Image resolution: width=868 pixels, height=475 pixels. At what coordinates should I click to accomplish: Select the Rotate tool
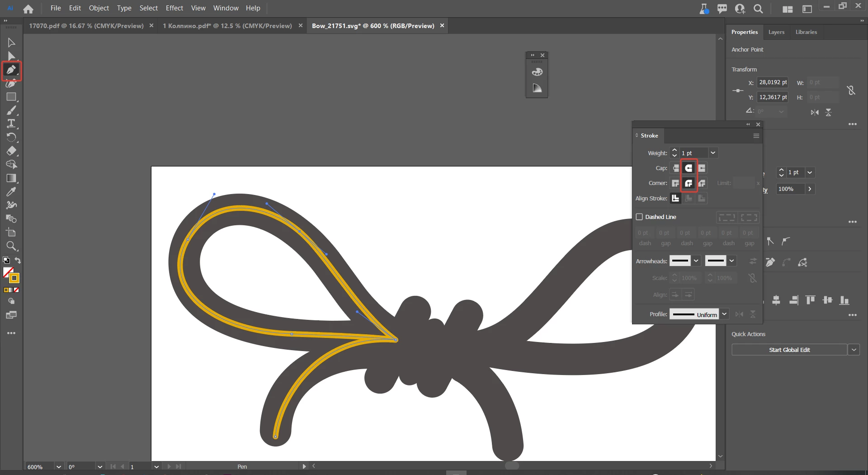pos(11,137)
